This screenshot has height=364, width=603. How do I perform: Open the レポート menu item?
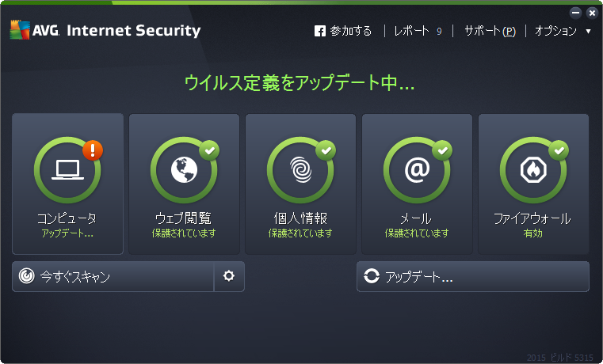pyautogui.click(x=411, y=31)
